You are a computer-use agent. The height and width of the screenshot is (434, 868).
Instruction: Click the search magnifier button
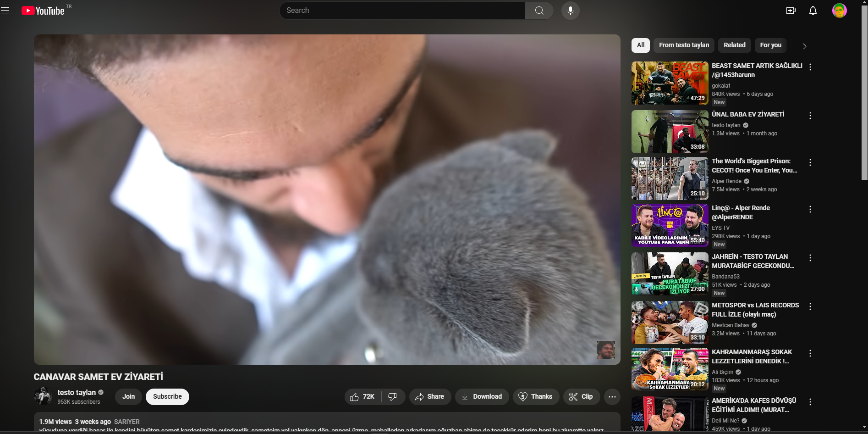[539, 11]
